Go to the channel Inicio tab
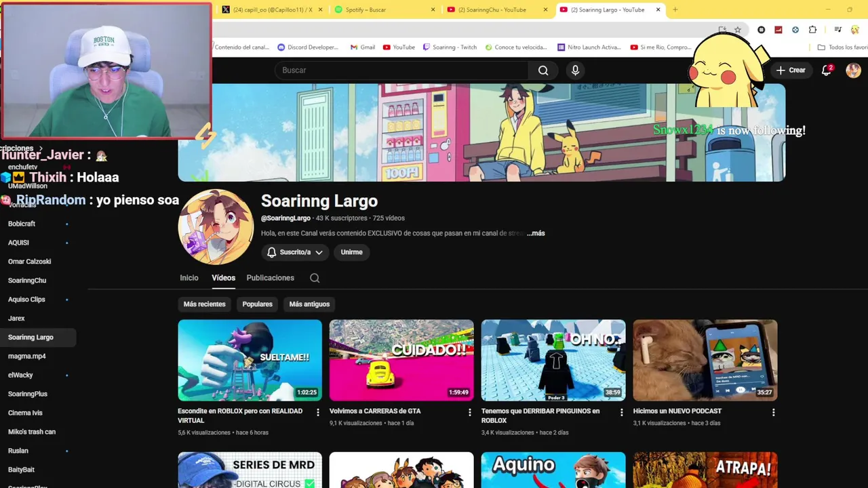Viewport: 868px width, 488px height. tap(189, 278)
